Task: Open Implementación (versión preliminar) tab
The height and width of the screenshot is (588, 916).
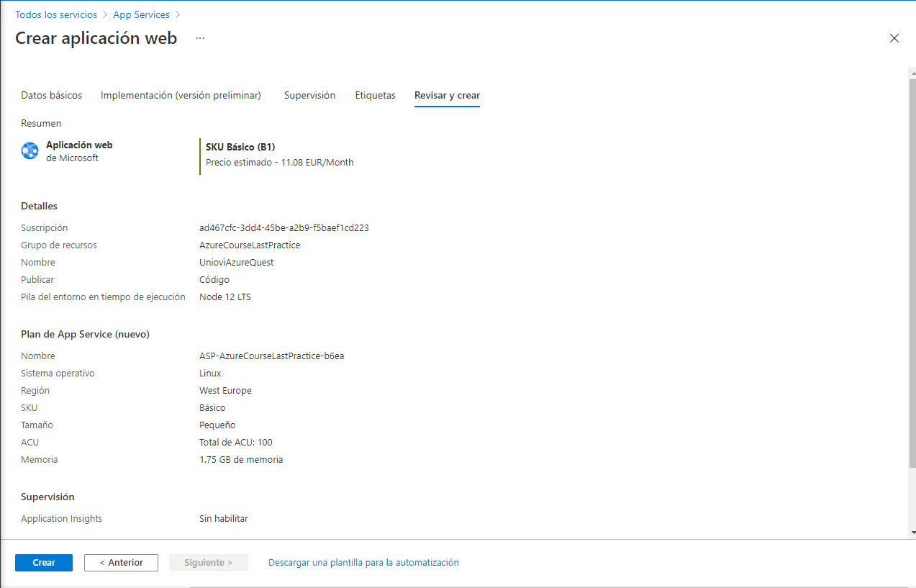Action: (x=181, y=95)
